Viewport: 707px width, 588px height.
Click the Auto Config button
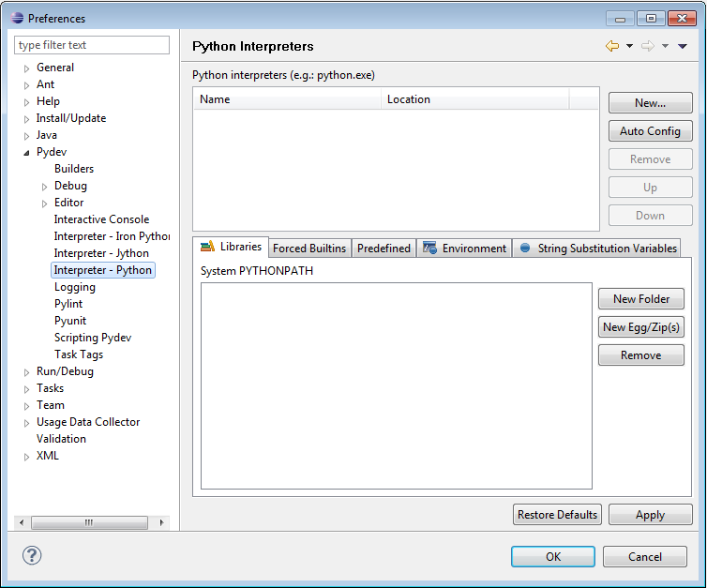click(x=650, y=131)
